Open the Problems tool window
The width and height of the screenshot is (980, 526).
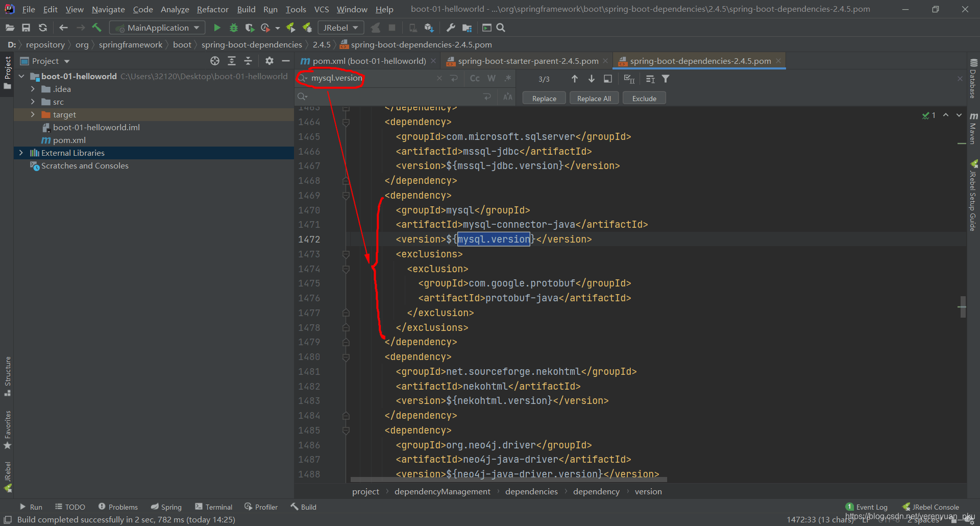118,507
